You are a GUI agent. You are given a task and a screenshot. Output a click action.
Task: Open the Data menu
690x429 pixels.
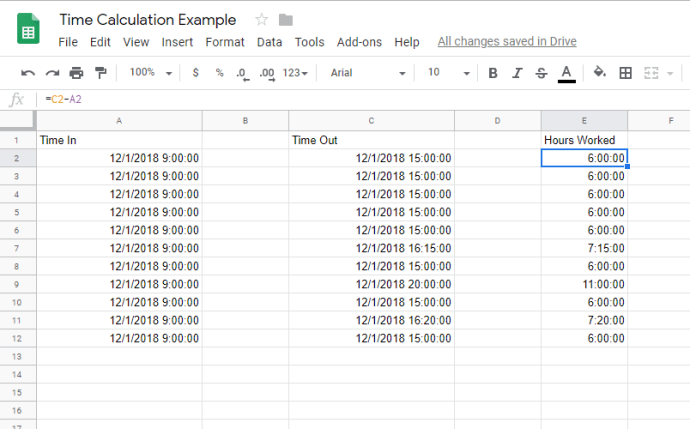[269, 42]
